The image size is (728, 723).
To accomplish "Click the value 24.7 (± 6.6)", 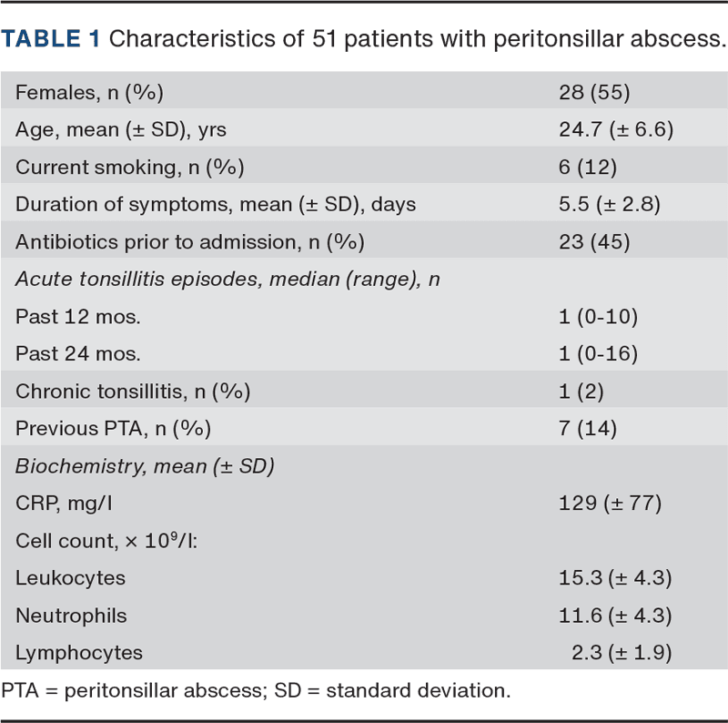I will pos(616,130).
